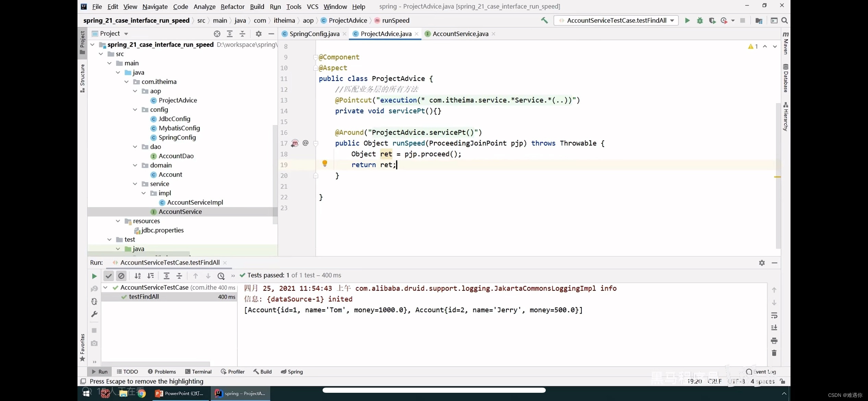This screenshot has width=868, height=401.
Task: Sort test results alphabetically
Action: (138, 276)
